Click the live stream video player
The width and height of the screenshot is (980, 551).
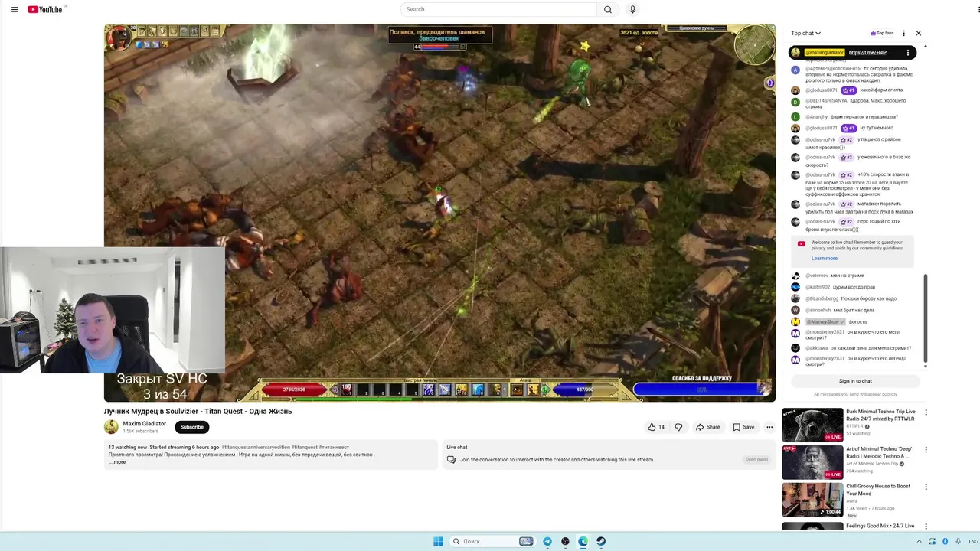(x=439, y=213)
